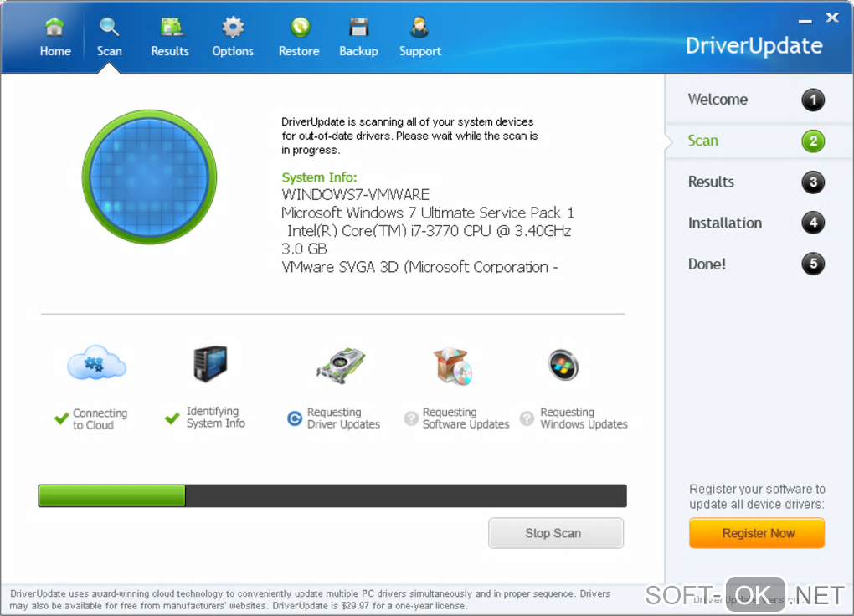Click the System Info: heading
This screenshot has height=616, width=854.
click(x=319, y=177)
